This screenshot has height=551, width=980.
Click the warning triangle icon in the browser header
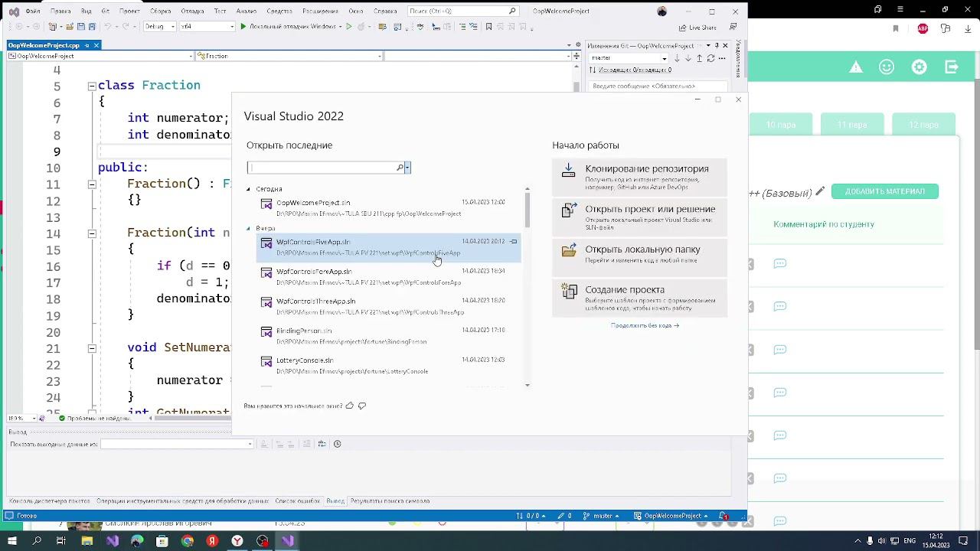click(856, 67)
